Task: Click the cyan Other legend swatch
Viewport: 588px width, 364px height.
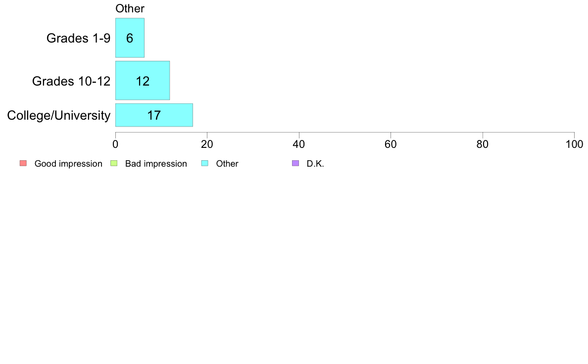Action: click(205, 163)
